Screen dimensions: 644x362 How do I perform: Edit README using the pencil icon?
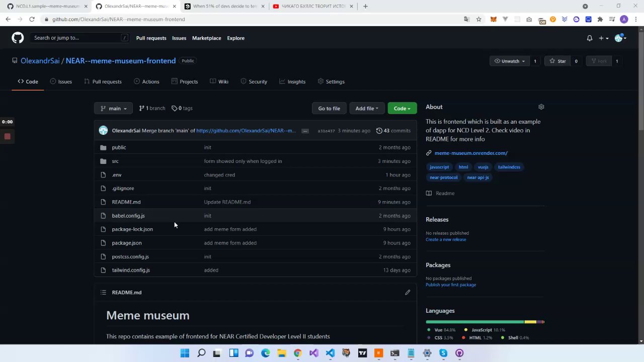(408, 293)
